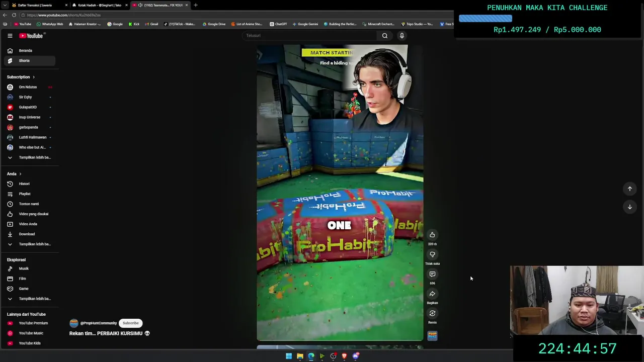Open the Google Gemini bookmark
644x362 pixels.
305,24
